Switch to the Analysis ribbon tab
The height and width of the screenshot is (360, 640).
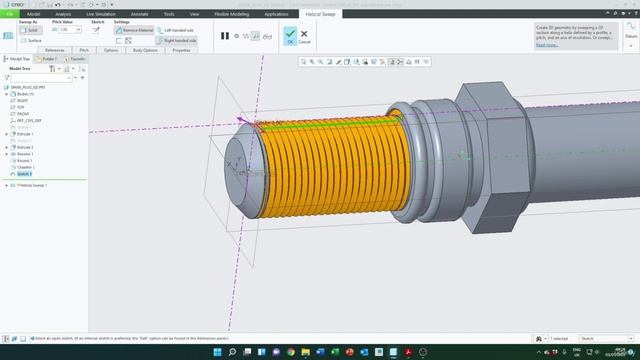tap(63, 14)
